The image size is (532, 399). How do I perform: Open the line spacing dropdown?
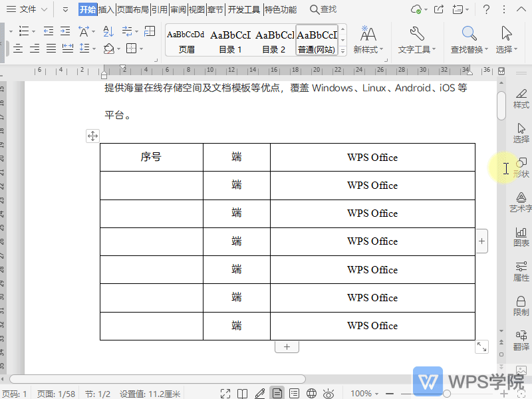coord(94,48)
